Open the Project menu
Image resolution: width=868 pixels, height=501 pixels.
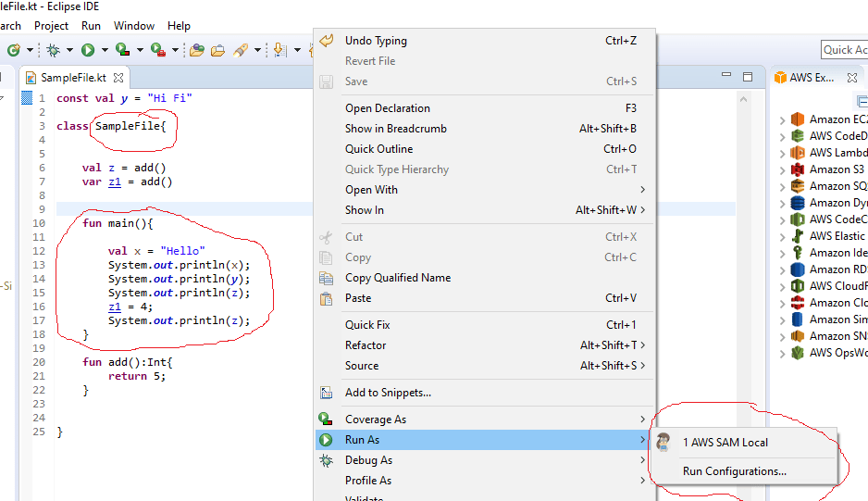(52, 26)
